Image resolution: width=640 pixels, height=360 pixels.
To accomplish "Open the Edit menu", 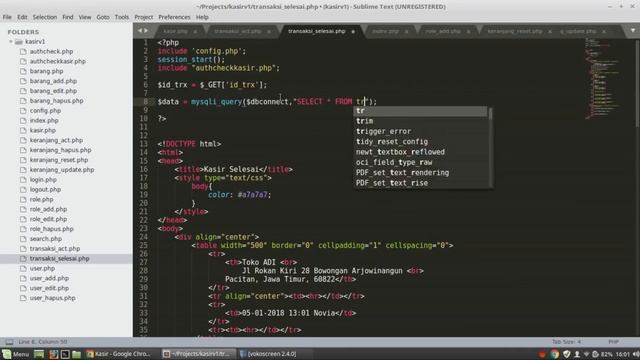I will click(22, 17).
